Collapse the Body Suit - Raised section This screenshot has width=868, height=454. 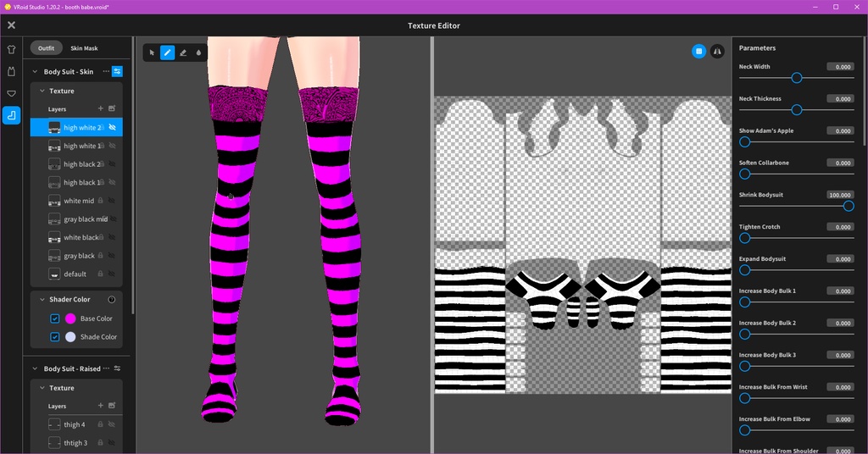35,368
